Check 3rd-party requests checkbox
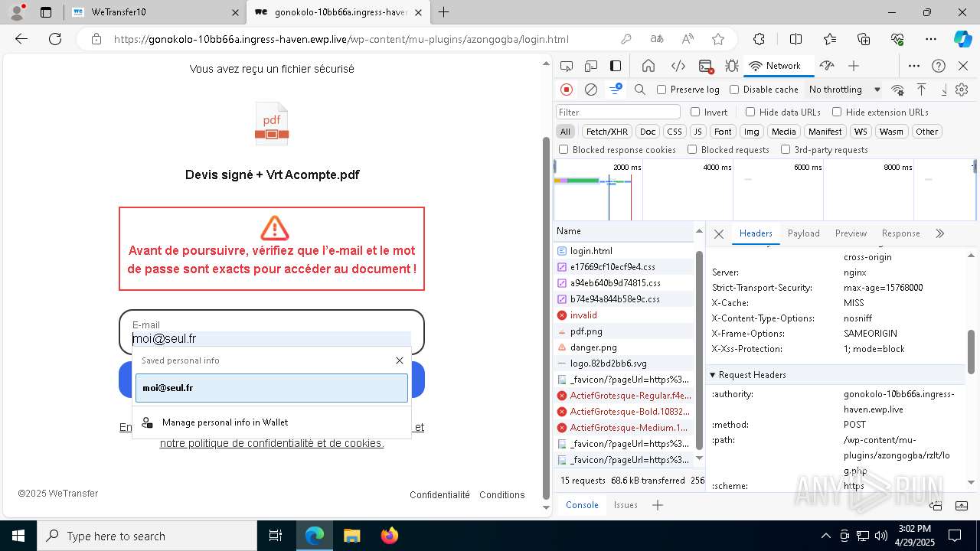 786,150
